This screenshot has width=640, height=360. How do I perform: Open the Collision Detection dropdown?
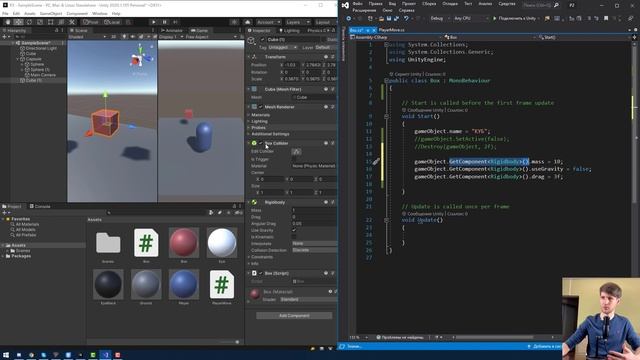[314, 250]
